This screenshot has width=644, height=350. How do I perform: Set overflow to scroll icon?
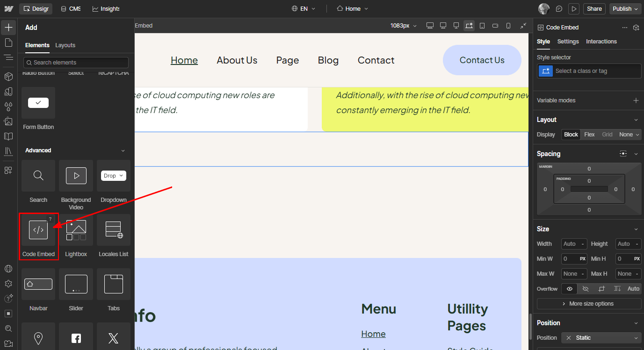point(617,289)
